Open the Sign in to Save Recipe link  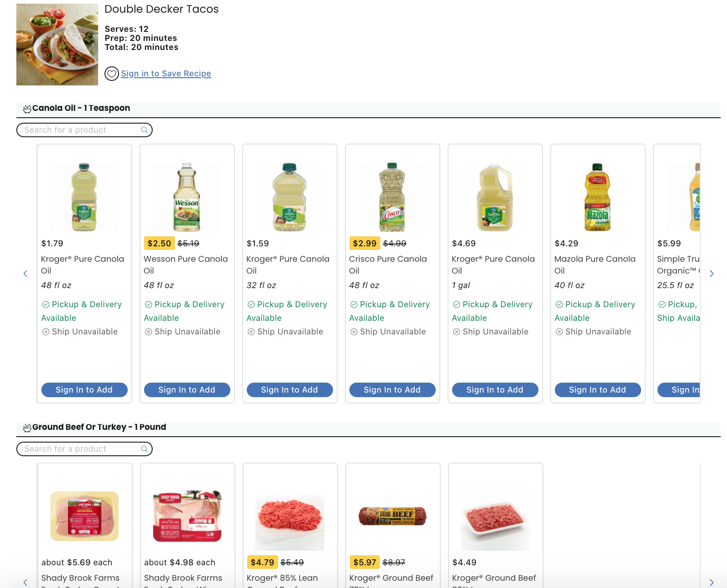[166, 74]
